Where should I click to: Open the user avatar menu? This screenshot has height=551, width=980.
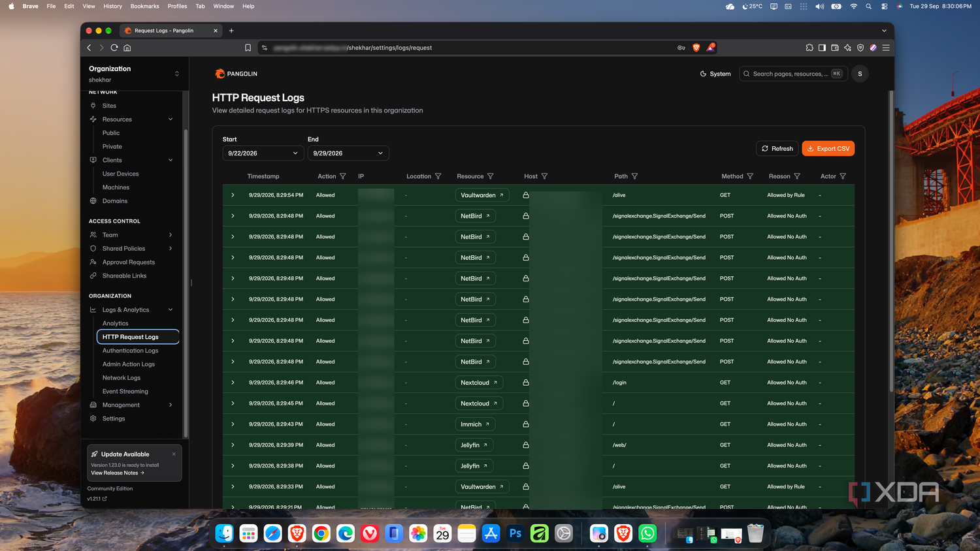[x=860, y=74]
